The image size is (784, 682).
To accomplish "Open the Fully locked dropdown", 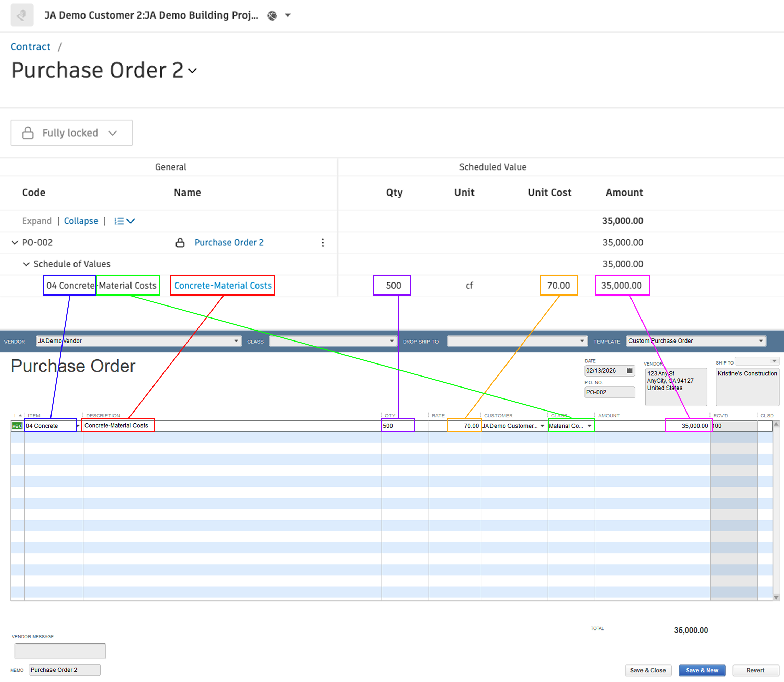I will [x=113, y=133].
